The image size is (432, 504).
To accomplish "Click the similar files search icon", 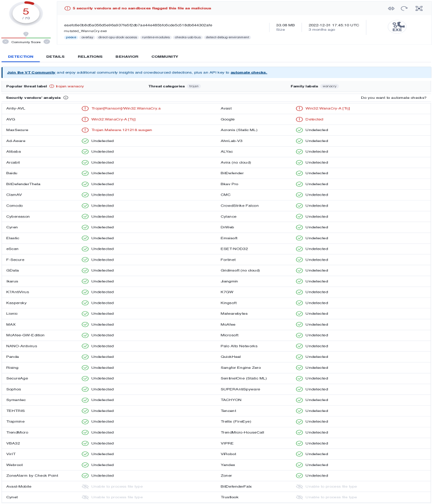I will pyautogui.click(x=391, y=8).
